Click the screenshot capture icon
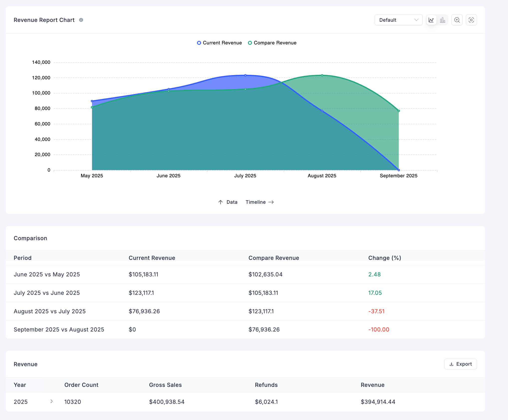The image size is (508, 420). pyautogui.click(x=471, y=20)
